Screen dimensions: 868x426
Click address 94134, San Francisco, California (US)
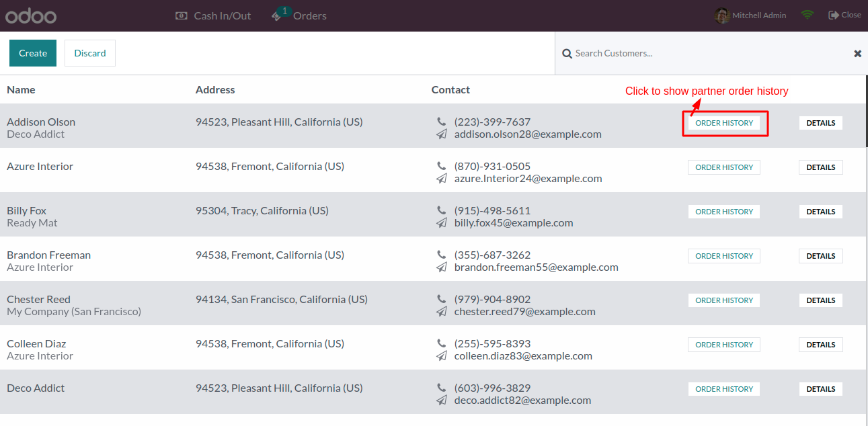pos(282,299)
